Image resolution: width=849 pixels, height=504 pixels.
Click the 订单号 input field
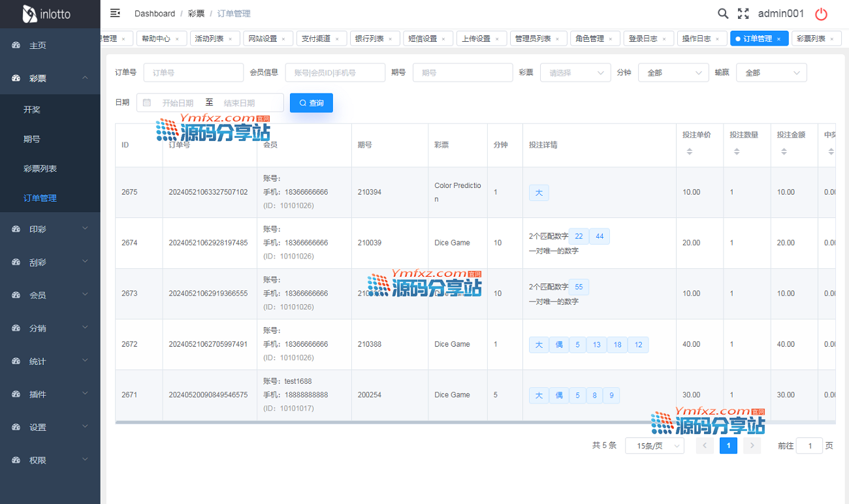193,72
